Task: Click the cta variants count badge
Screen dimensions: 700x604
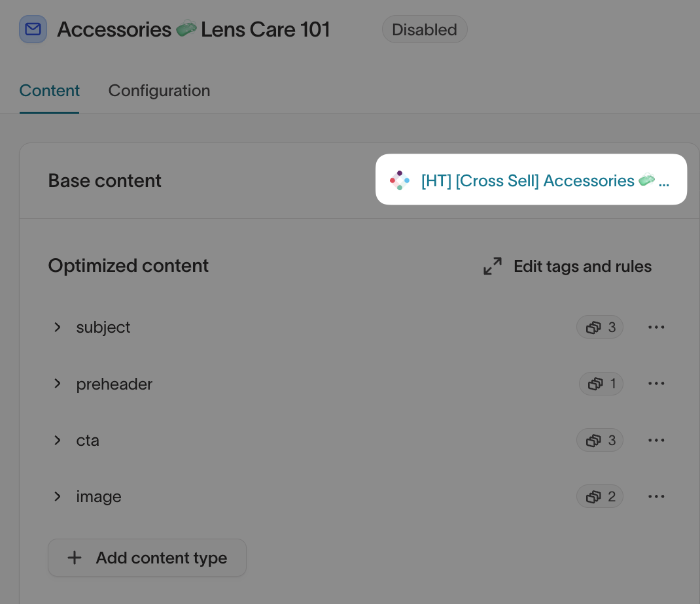Action: 600,441
